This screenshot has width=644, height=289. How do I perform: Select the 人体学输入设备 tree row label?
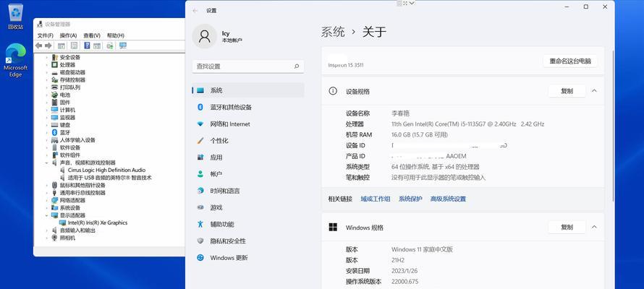(x=77, y=140)
